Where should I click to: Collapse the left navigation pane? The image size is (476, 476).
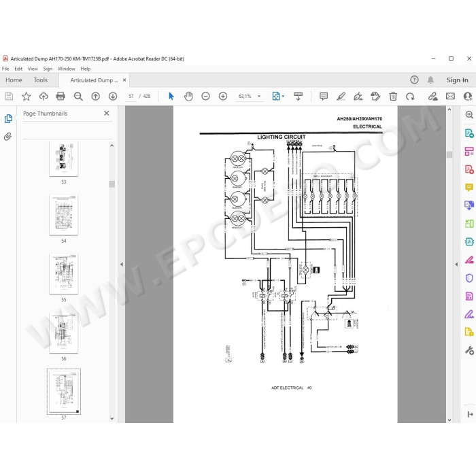[122, 264]
